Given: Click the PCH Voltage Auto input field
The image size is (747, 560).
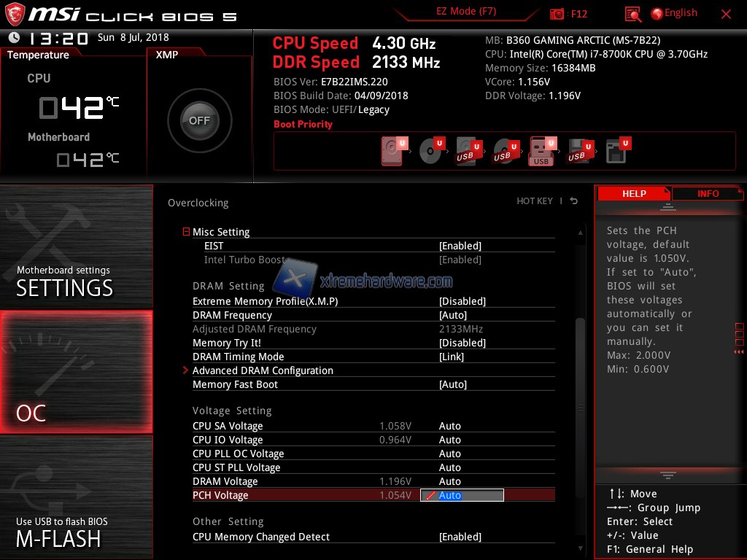Looking at the screenshot, I should coord(462,495).
